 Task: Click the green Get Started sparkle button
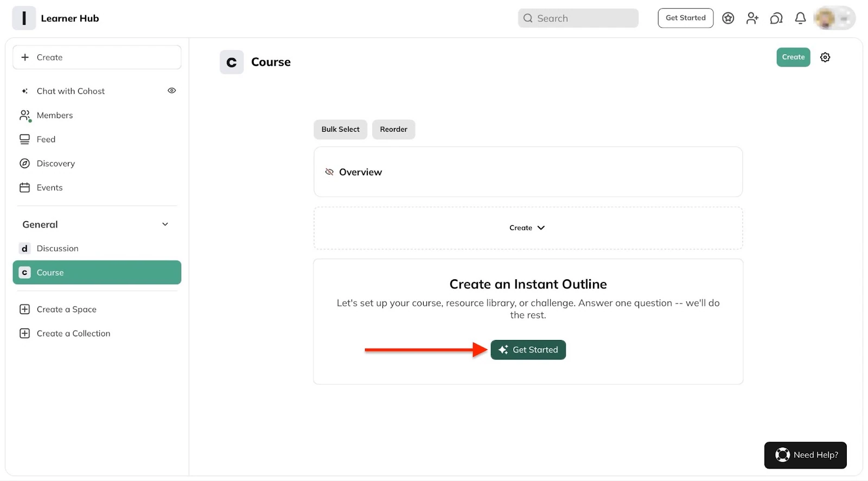pyautogui.click(x=528, y=350)
